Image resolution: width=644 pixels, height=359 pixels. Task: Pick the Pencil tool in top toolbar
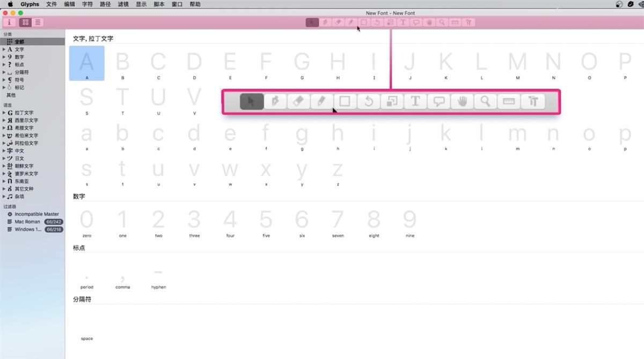coord(351,23)
